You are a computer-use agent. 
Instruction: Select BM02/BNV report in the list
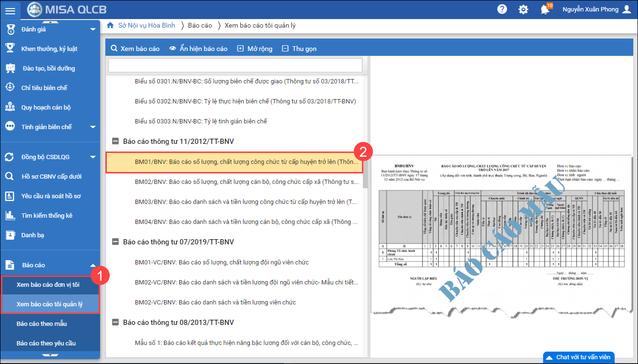(x=247, y=182)
